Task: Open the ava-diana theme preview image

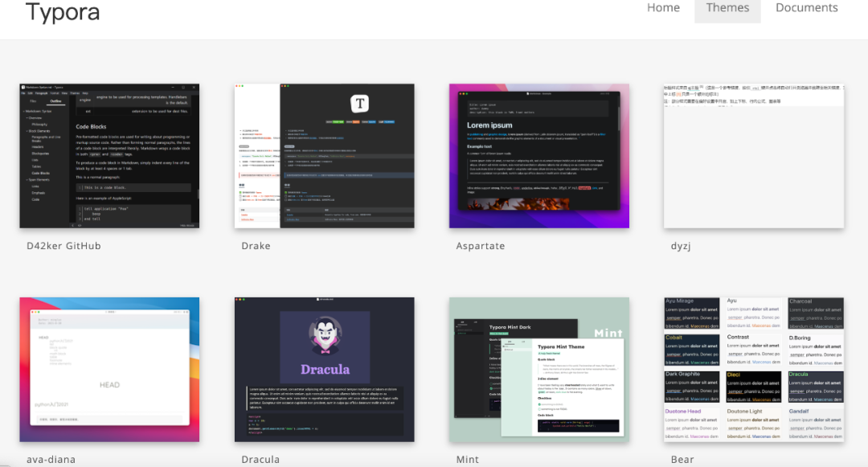Action: point(109,370)
